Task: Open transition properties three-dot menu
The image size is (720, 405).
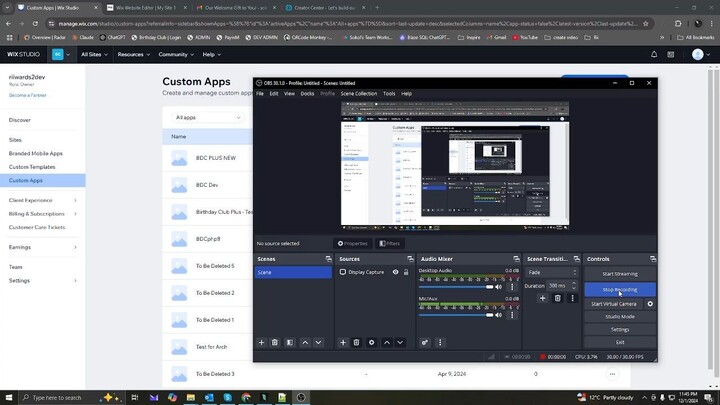Action: point(572,298)
